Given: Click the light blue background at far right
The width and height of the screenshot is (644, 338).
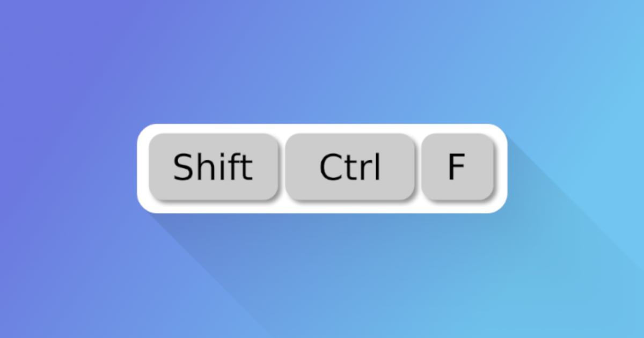Looking at the screenshot, I should 617,161.
